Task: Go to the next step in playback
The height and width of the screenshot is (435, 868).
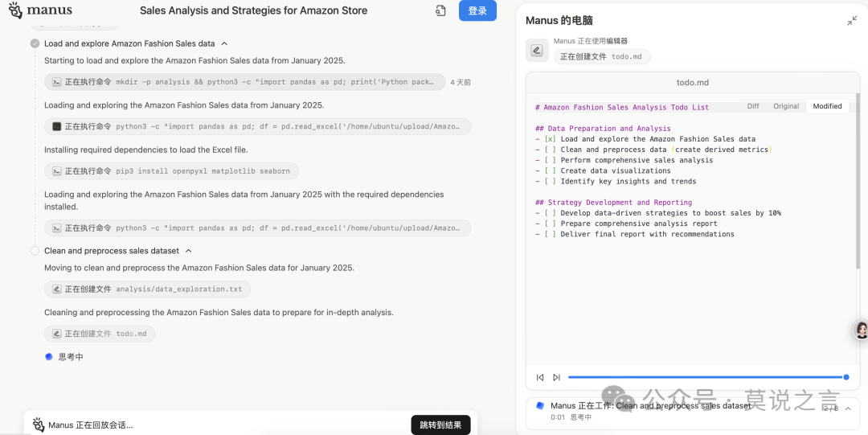Action: click(556, 377)
